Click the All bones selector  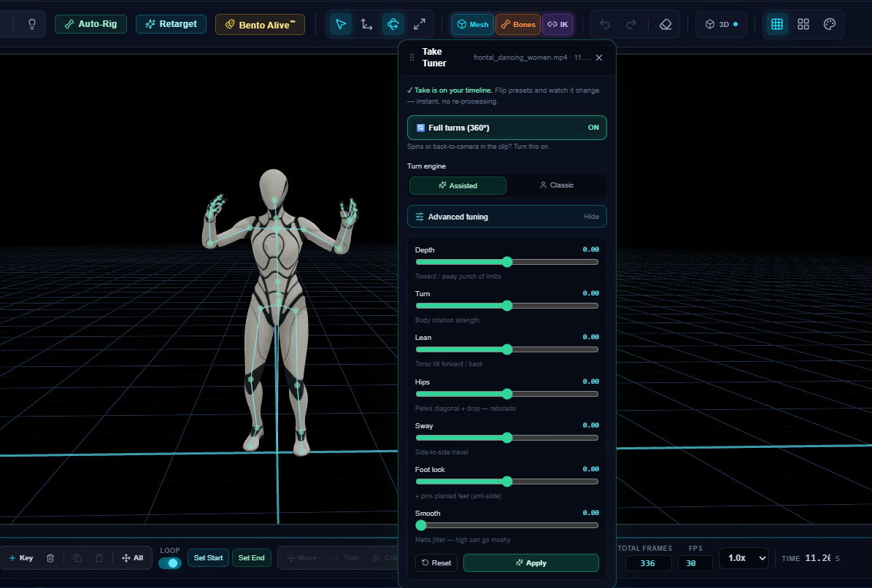[x=132, y=557]
